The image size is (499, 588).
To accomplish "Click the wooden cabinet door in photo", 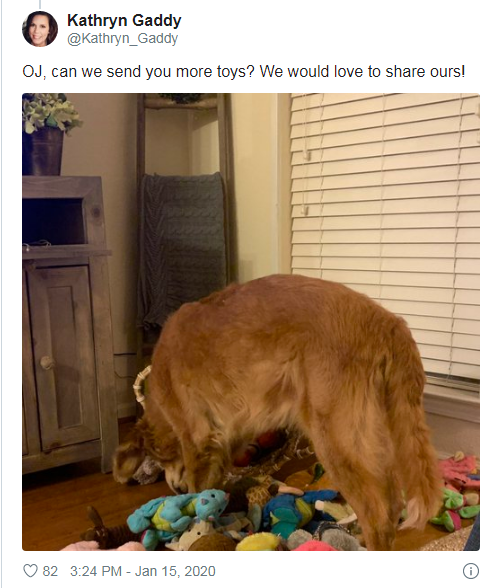I will [62, 356].
